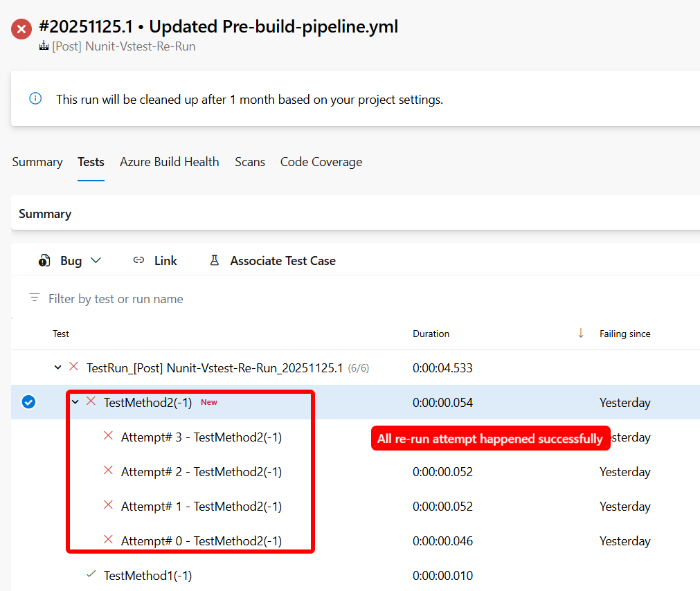This screenshot has height=591, width=700.
Task: Click the chain Link icon
Action: pos(139,260)
